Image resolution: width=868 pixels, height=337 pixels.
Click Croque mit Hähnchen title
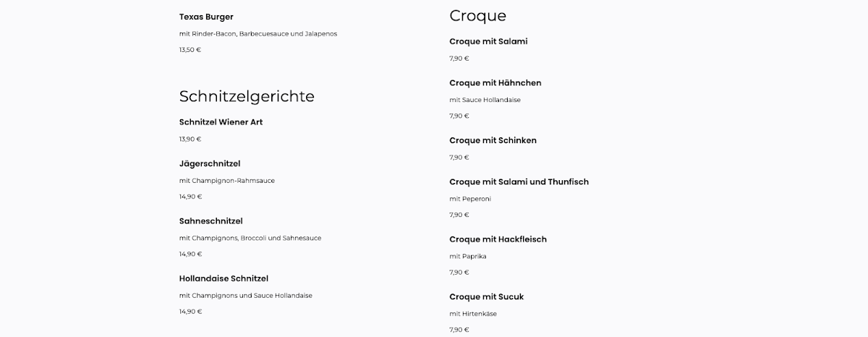pyautogui.click(x=495, y=83)
